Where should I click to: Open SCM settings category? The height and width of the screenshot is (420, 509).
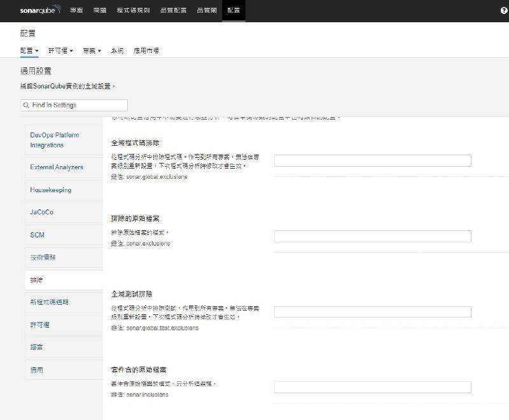(x=37, y=235)
